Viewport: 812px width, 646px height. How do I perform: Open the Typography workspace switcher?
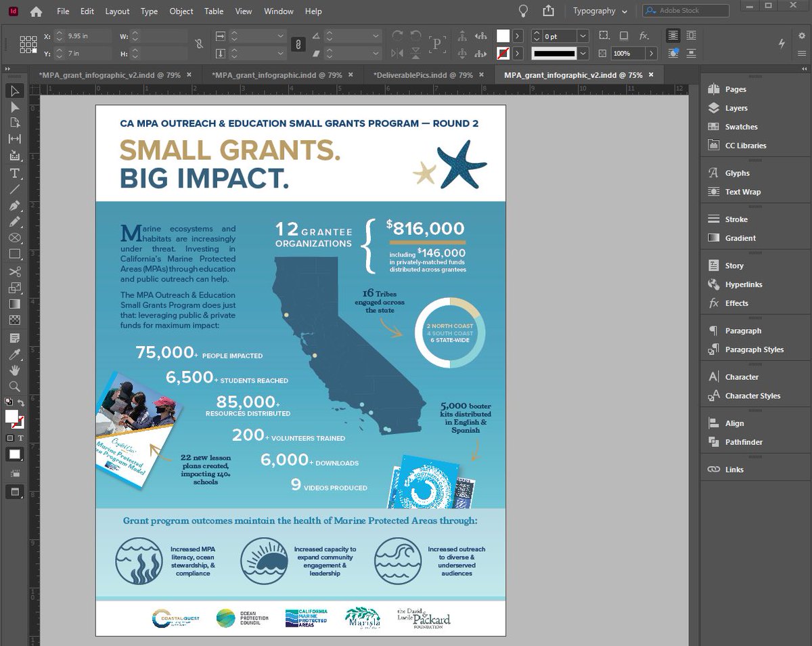601,11
